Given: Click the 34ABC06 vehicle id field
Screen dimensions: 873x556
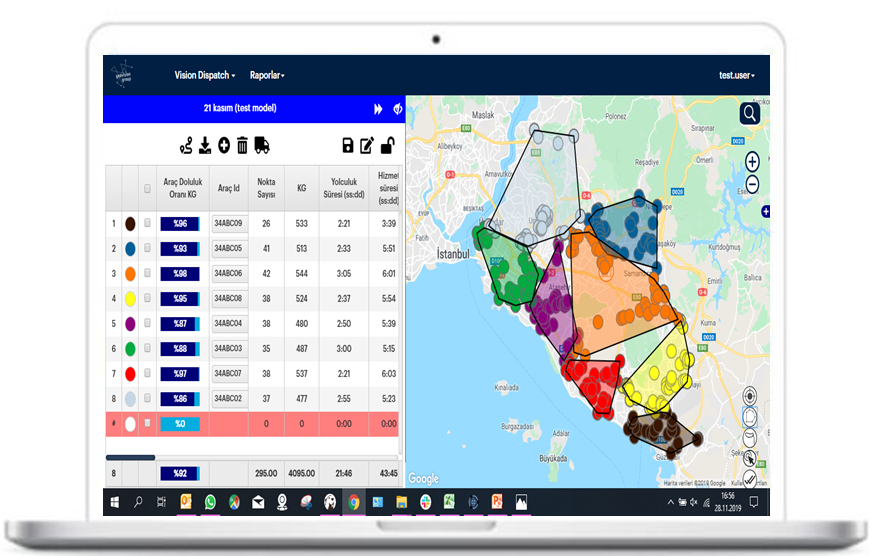Looking at the screenshot, I should point(229,273).
